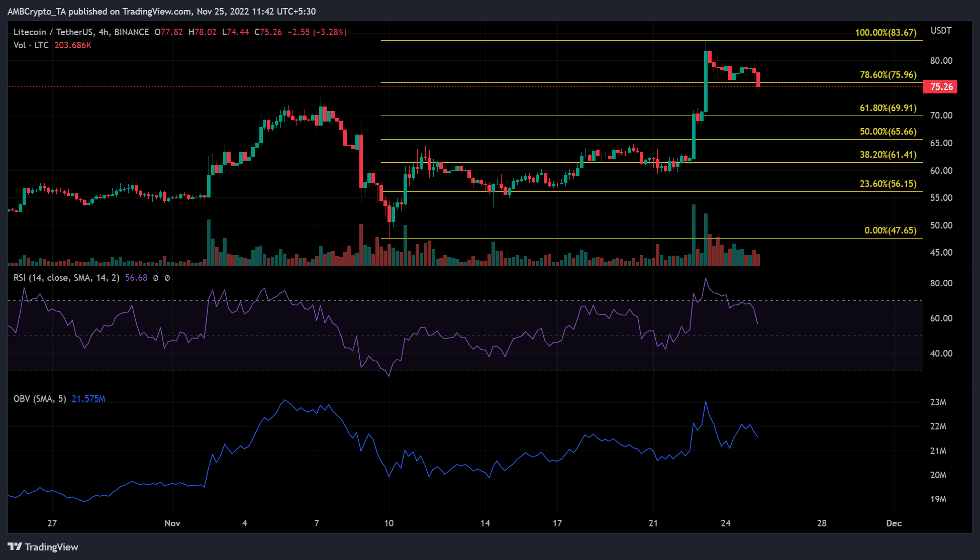Click the 21 date label on time axis

pos(653,523)
